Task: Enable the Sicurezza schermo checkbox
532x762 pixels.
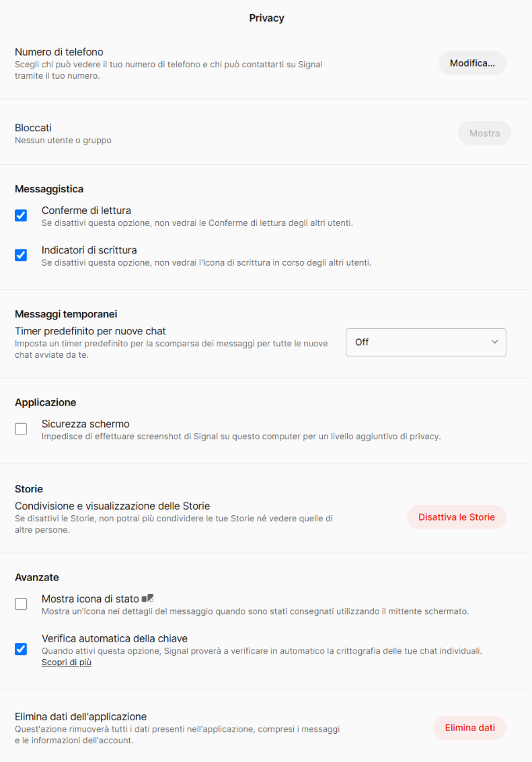Action: pos(21,429)
